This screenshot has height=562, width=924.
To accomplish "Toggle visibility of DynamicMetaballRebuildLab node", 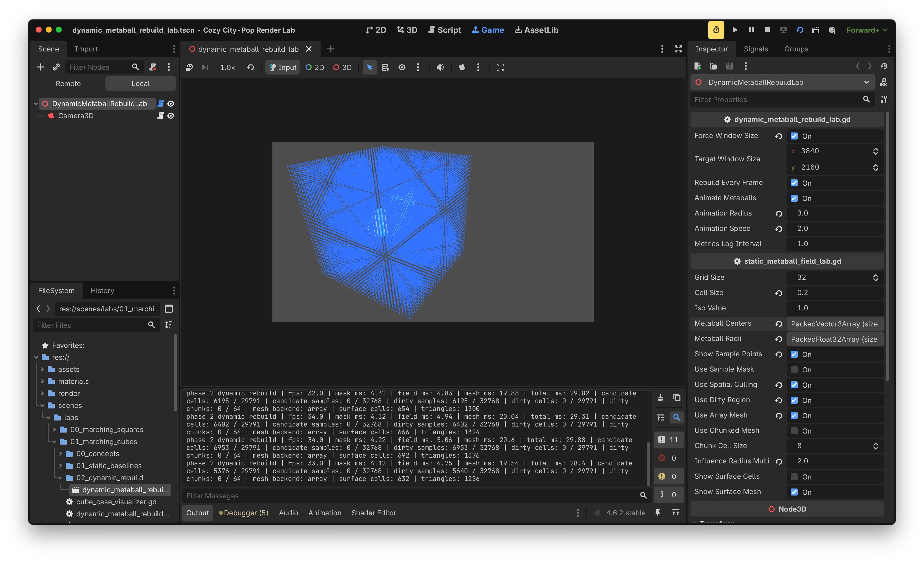I will click(x=171, y=103).
